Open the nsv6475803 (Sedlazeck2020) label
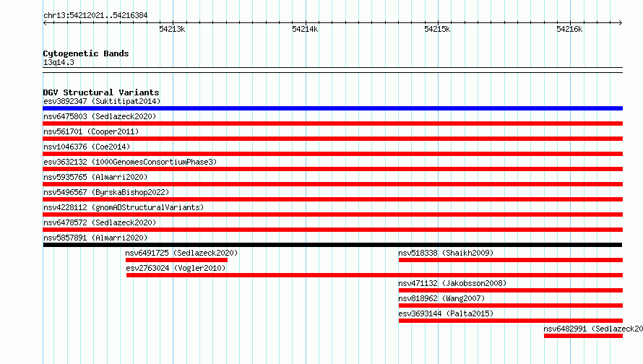Viewport: 643px width, 364px height. (100, 116)
